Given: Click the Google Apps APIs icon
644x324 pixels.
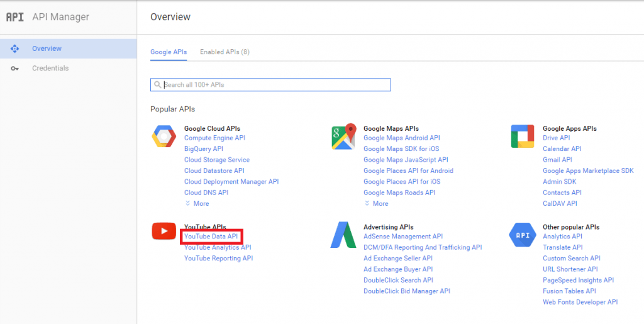Looking at the screenshot, I should pos(523,137).
